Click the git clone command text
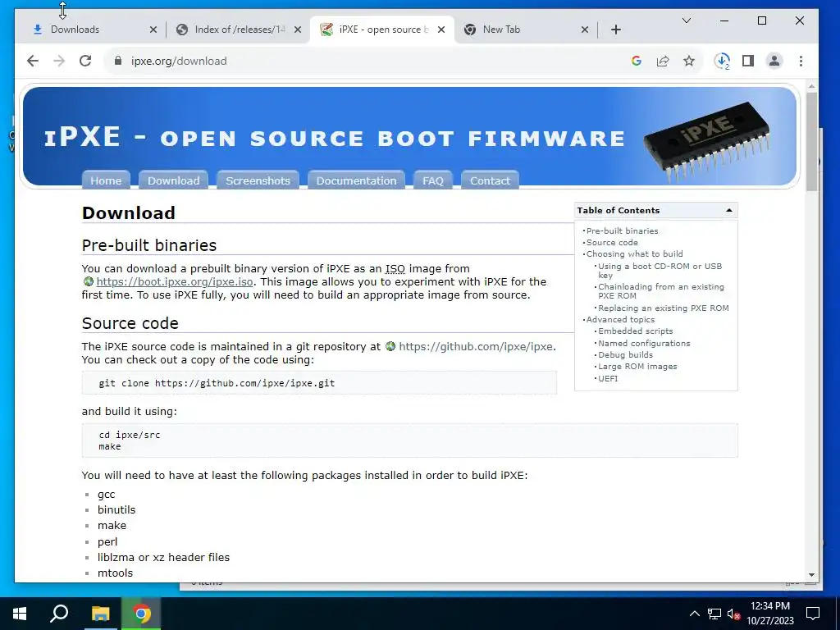Screen dimensions: 840x630 pyautogui.click(x=217, y=383)
